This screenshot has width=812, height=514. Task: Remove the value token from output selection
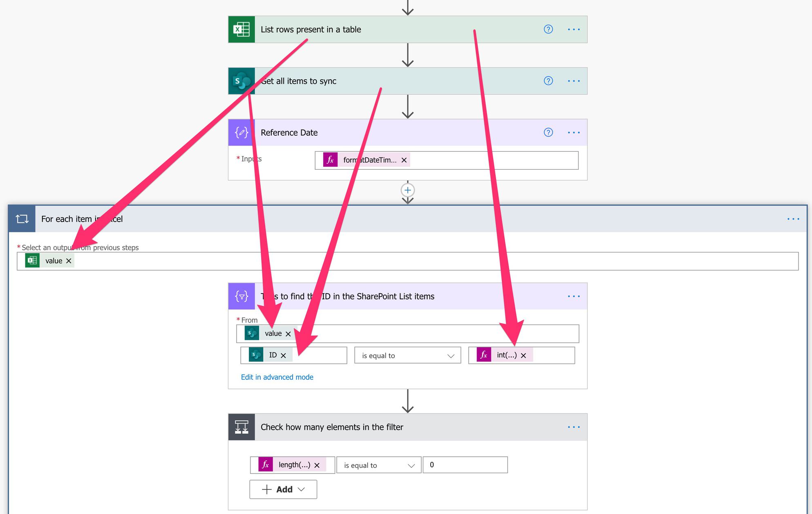click(69, 260)
